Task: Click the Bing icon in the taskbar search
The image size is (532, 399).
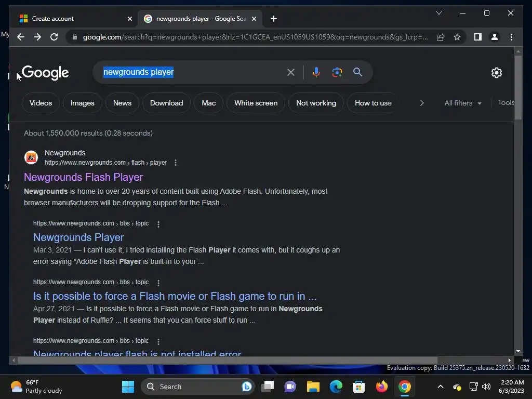Action: point(247,387)
